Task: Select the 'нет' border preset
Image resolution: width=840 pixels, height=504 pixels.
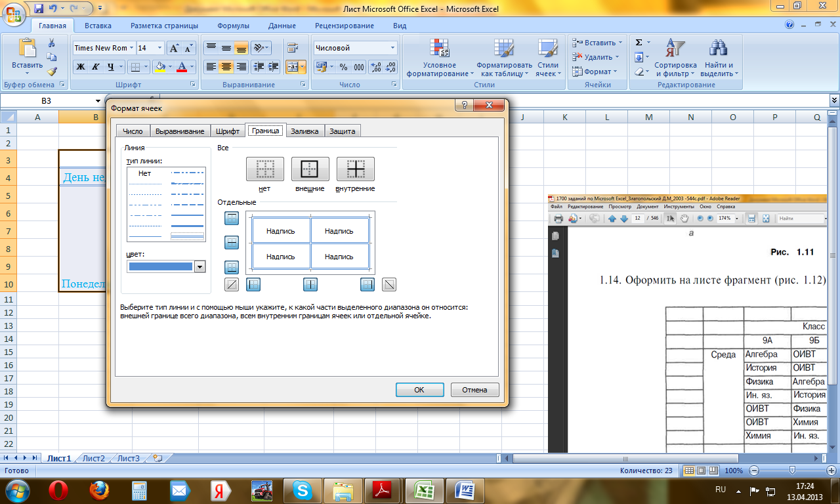Action: [x=264, y=169]
